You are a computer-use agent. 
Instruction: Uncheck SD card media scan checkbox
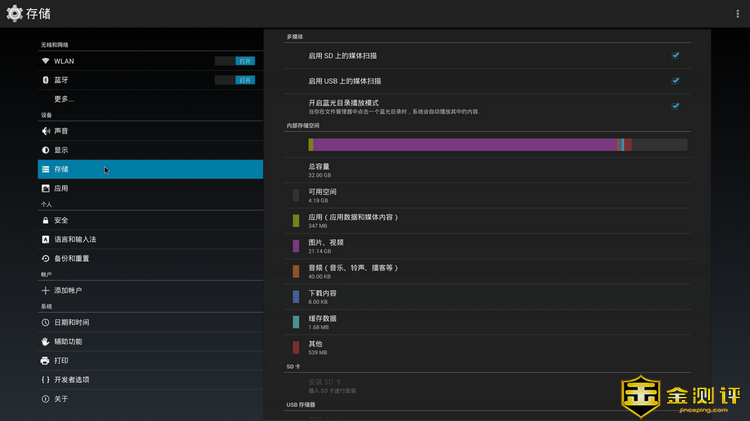[676, 56]
